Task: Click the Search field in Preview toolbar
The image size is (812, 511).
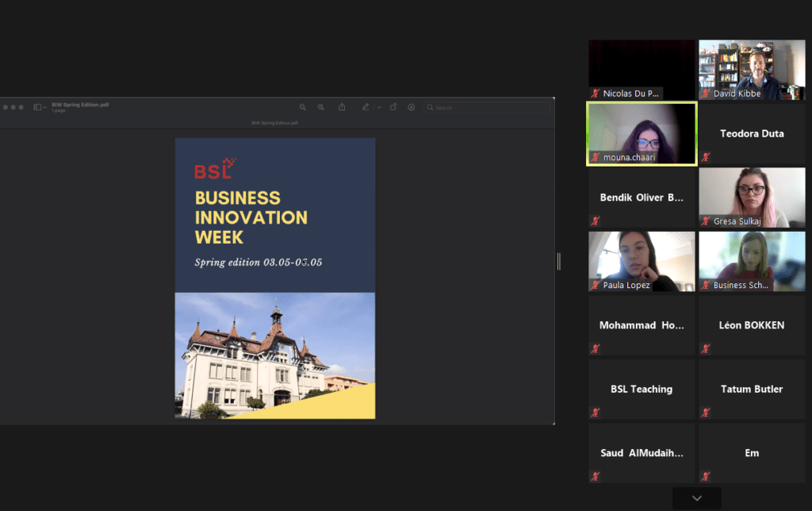Action: click(x=485, y=107)
